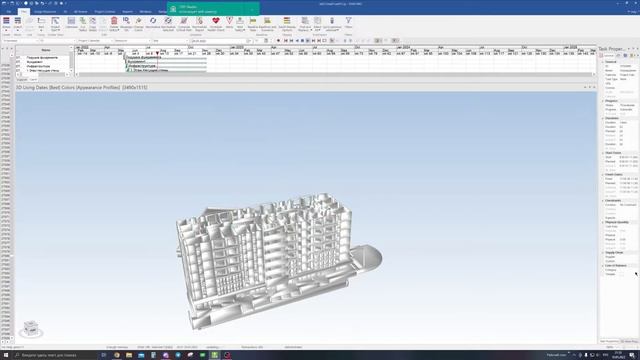The height and width of the screenshot is (360, 640).
Task: Click the record button on playback toolbar
Action: (278, 41)
